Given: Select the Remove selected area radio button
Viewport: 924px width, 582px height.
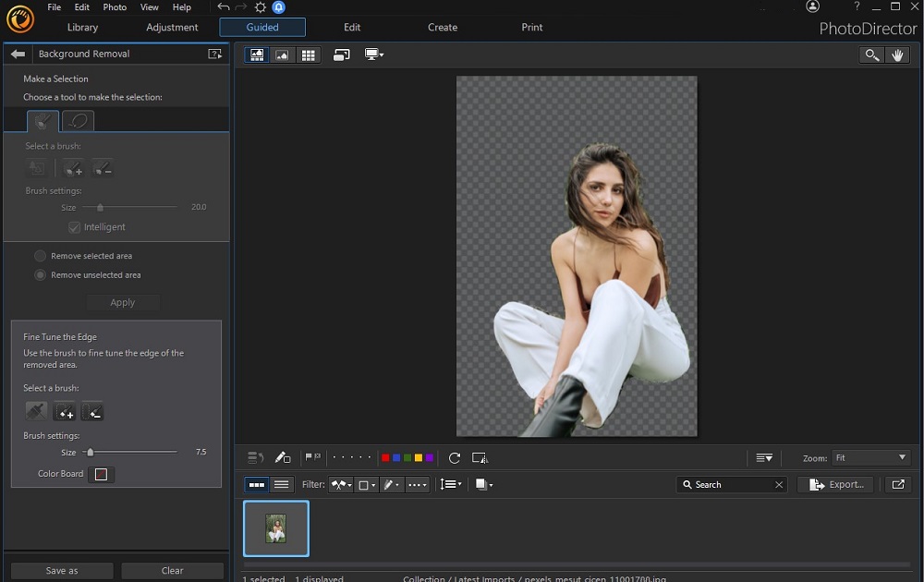Looking at the screenshot, I should click(x=40, y=256).
